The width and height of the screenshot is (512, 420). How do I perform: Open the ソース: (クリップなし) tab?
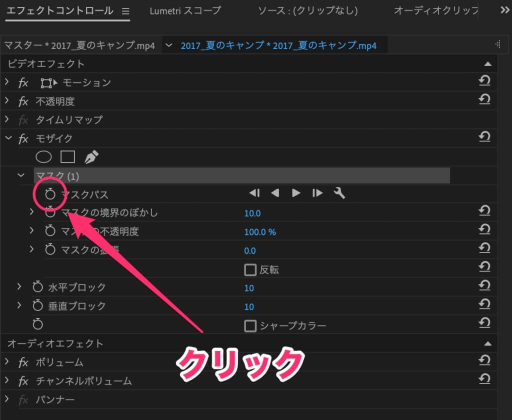click(307, 10)
